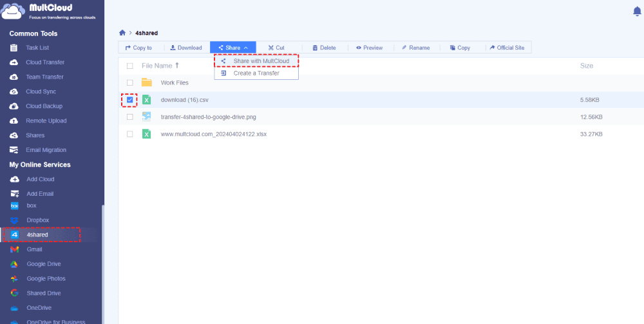644x324 pixels.
Task: Select the Dropbox icon
Action: (x=14, y=220)
